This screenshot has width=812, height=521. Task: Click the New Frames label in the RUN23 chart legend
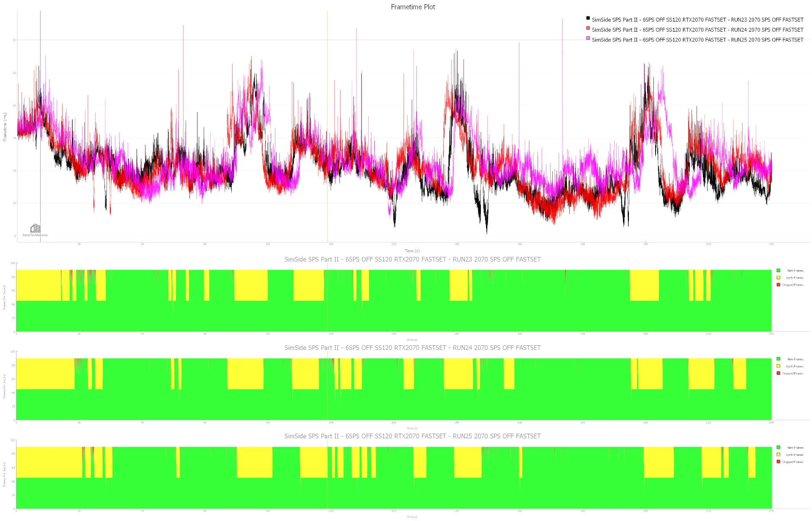coord(795,271)
